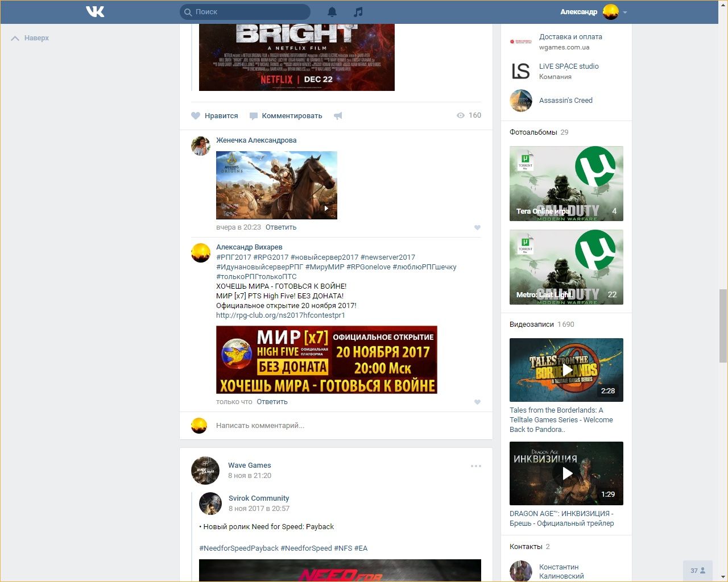Open Видеозаписи section header

(532, 325)
